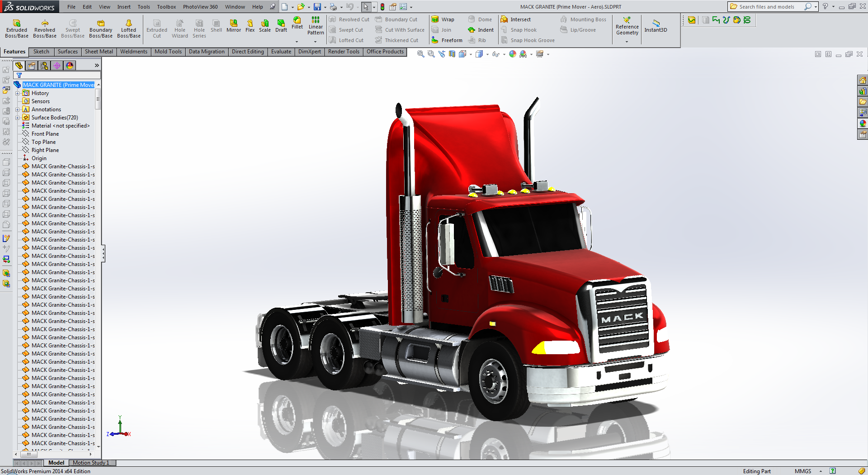The width and height of the screenshot is (868, 475).
Task: Click the Scale feature tool
Action: pyautogui.click(x=265, y=26)
